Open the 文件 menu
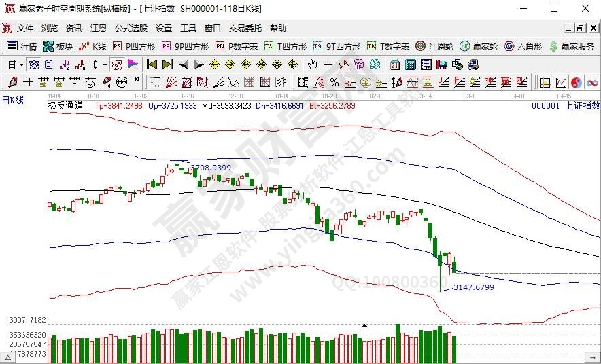The width and height of the screenshot is (601, 364). [25, 29]
